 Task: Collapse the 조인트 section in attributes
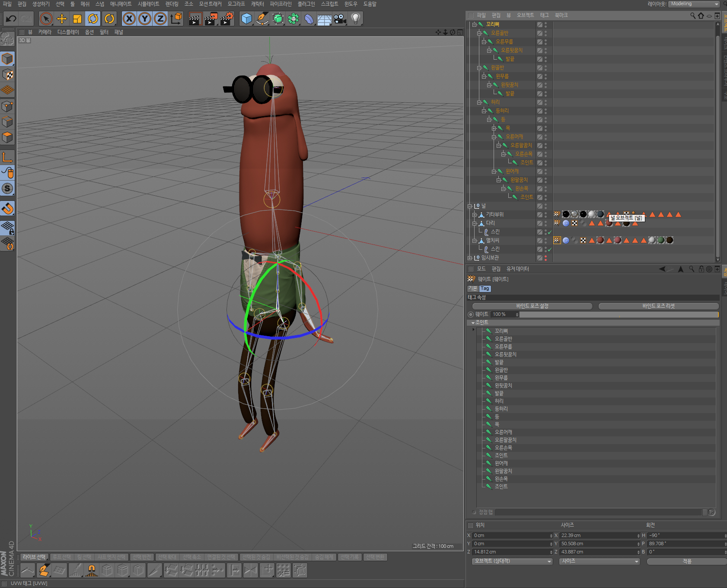[x=473, y=323]
